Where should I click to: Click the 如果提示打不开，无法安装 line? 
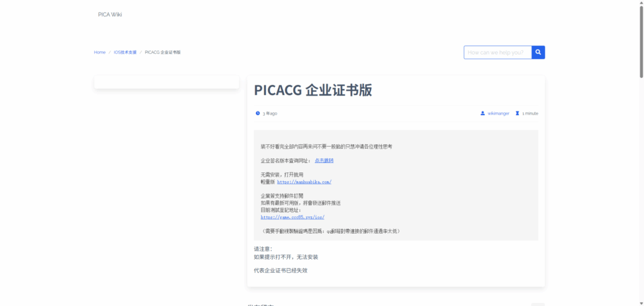[x=286, y=257]
